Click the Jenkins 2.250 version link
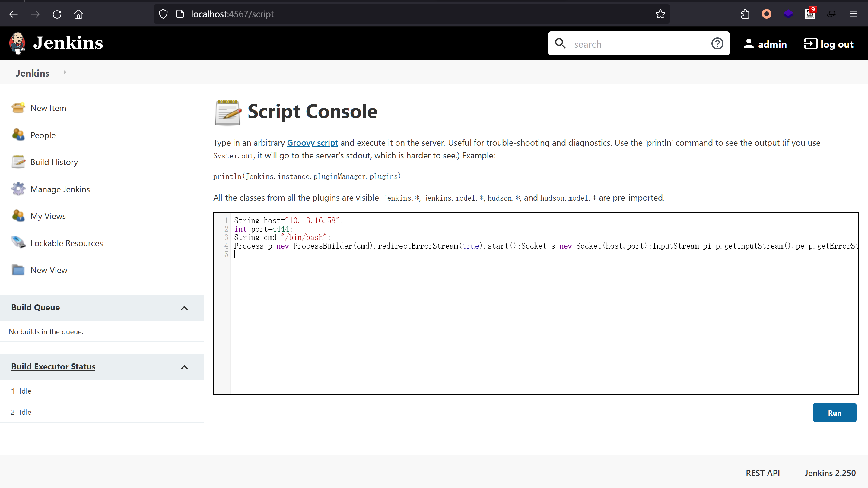The height and width of the screenshot is (488, 868). [x=830, y=473]
